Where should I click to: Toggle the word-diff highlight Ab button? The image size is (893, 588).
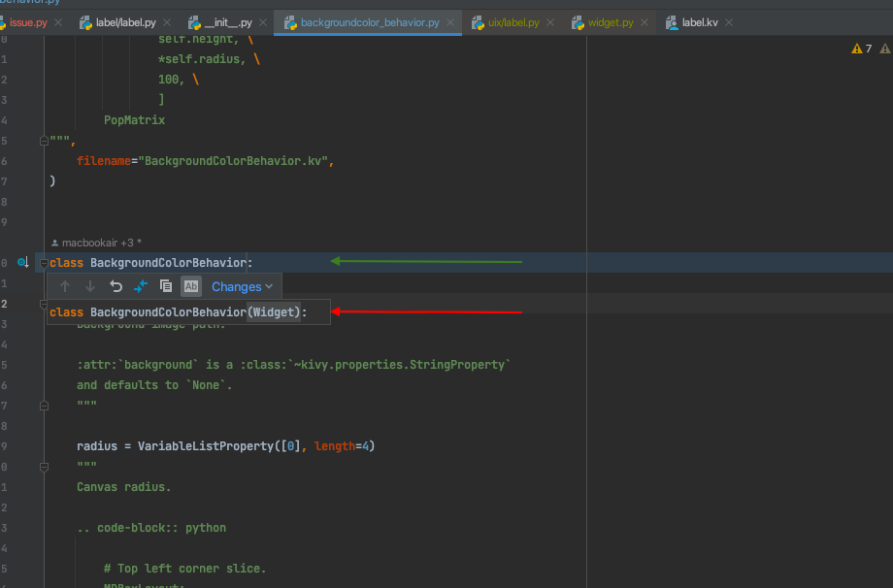(191, 286)
